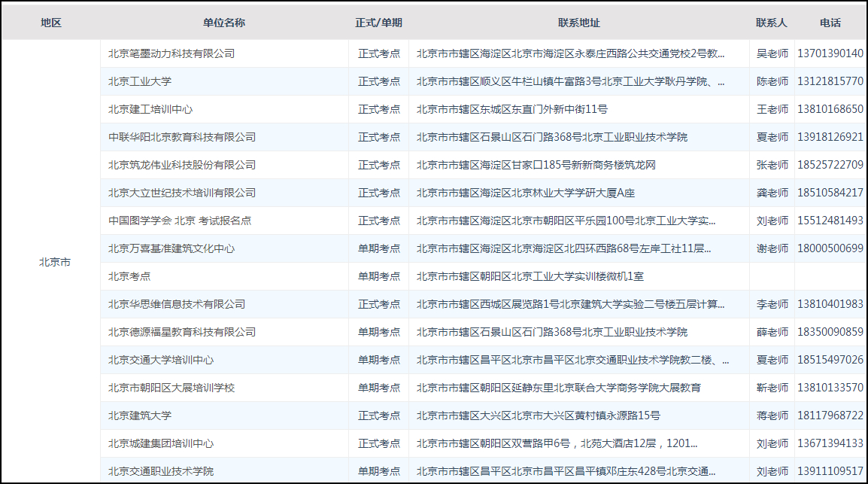Select 北京大立世纪技术培训有限公司 unit name
The height and width of the screenshot is (484, 868).
point(182,193)
